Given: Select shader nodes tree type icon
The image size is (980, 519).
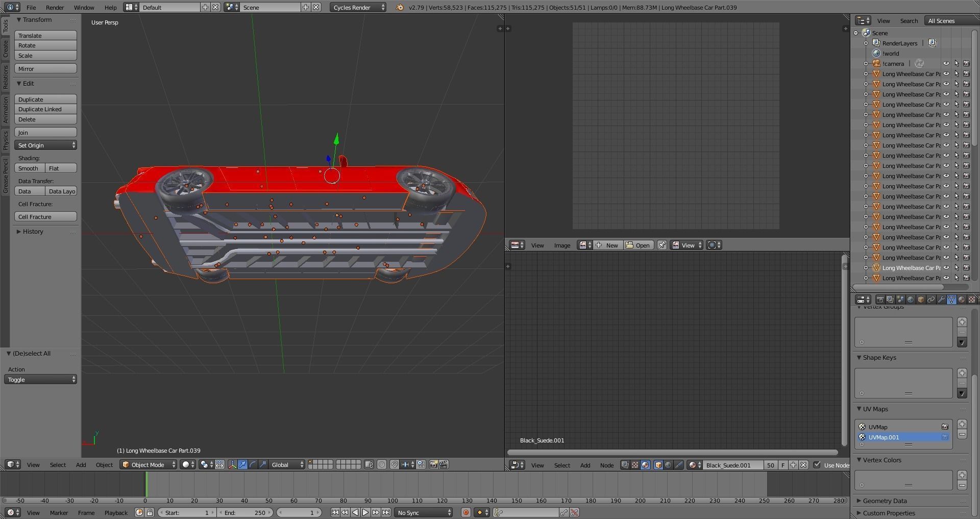Looking at the screenshot, I should pos(645,465).
